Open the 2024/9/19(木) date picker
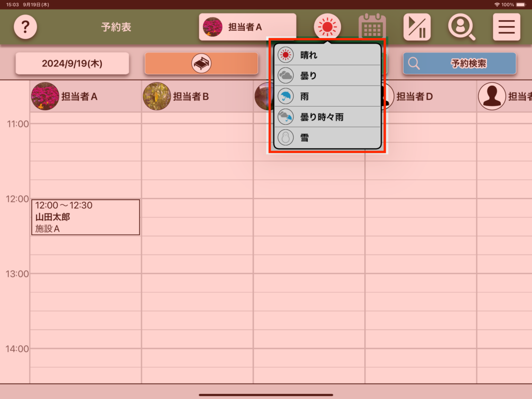 tap(72, 63)
